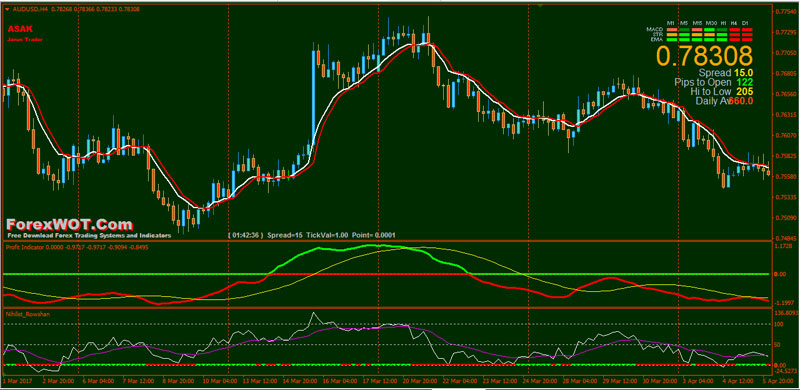The image size is (800, 390).
Task: Click the red ASAK label
Action: [x=20, y=29]
